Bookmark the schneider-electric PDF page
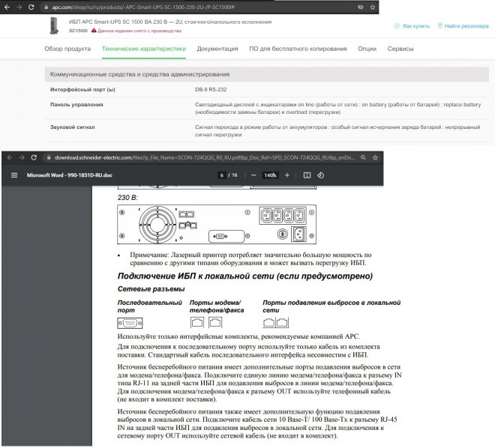 pos(375,157)
